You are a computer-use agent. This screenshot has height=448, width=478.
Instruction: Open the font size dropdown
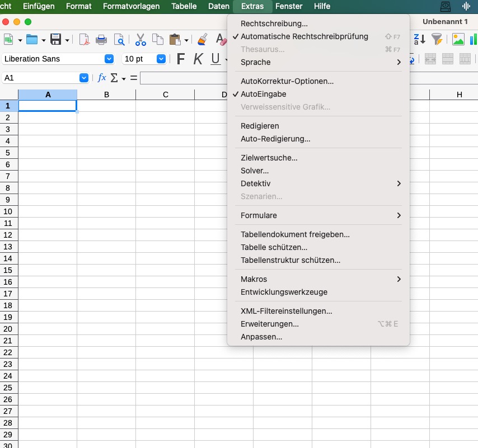pyautogui.click(x=161, y=59)
